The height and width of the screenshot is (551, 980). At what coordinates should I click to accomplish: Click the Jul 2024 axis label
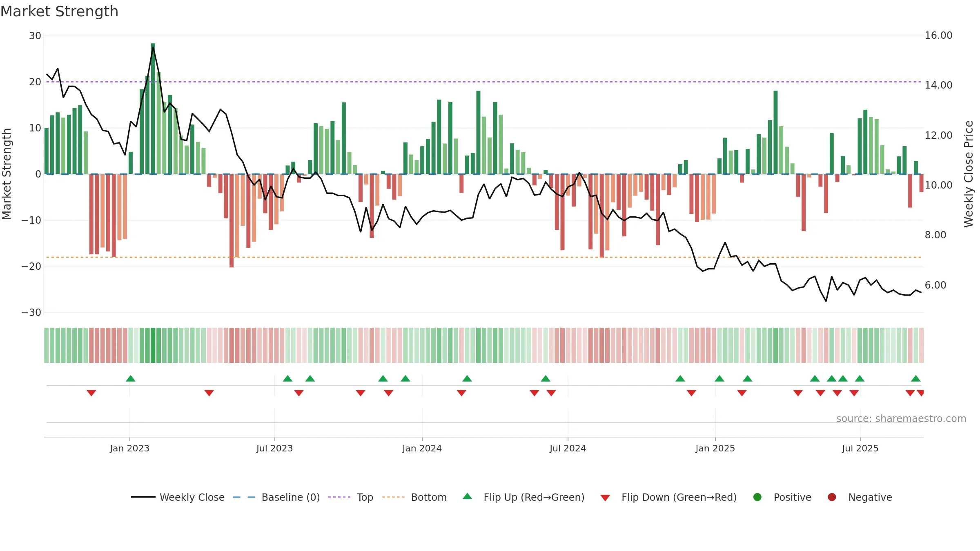click(x=568, y=449)
